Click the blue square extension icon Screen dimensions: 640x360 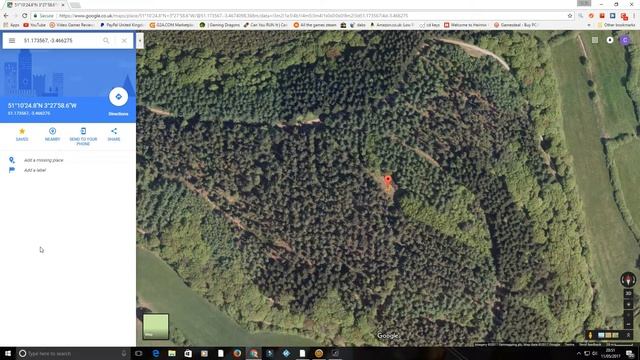(x=613, y=16)
